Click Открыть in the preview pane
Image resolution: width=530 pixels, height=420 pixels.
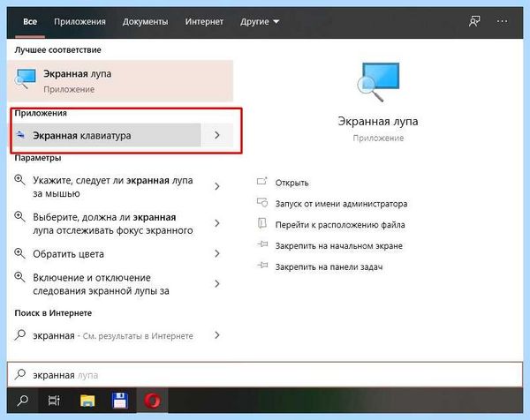coord(292,183)
